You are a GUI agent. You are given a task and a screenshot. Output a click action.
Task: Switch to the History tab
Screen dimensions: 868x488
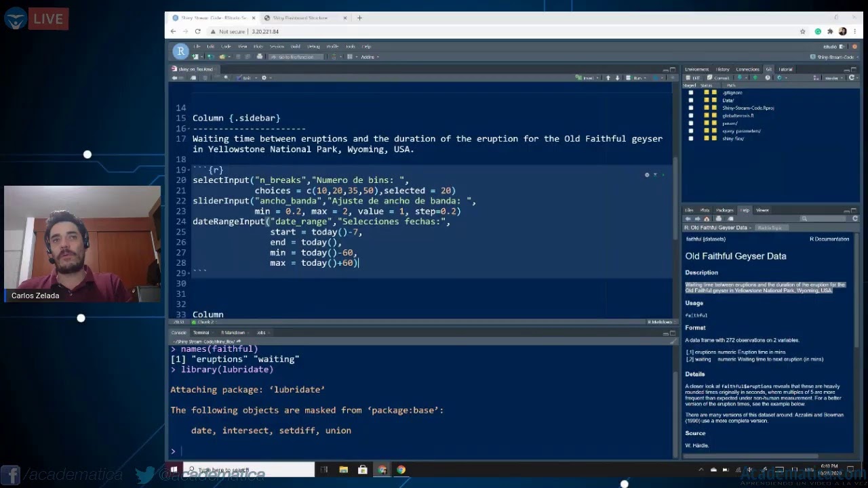tap(723, 69)
